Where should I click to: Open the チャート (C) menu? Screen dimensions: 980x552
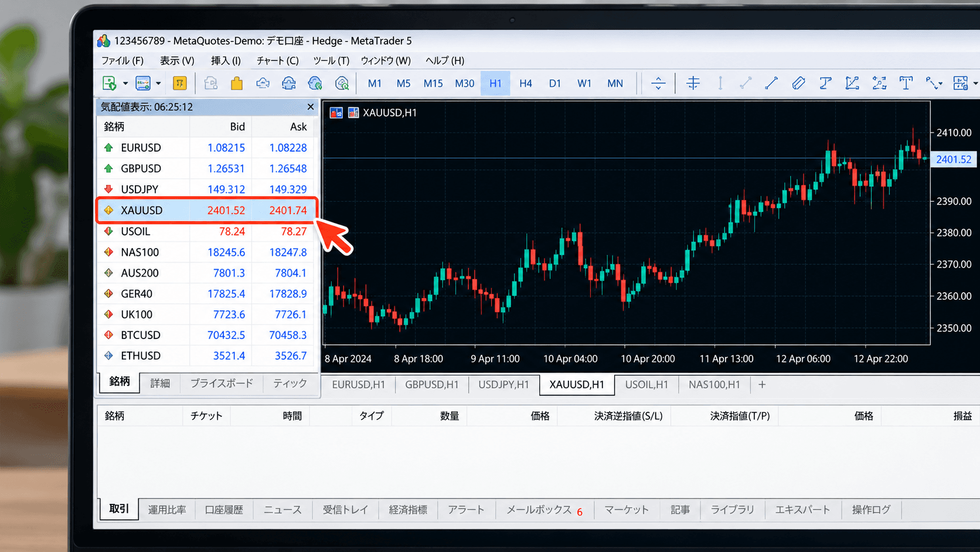[277, 60]
